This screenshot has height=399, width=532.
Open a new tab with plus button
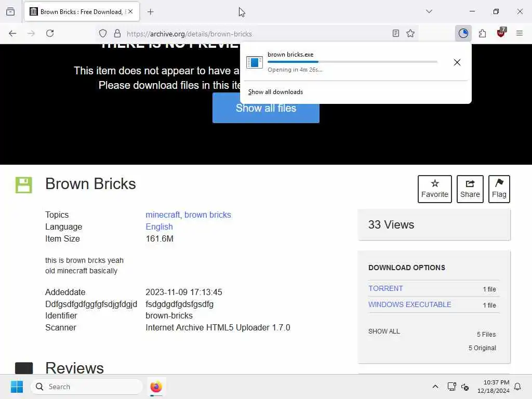click(151, 12)
